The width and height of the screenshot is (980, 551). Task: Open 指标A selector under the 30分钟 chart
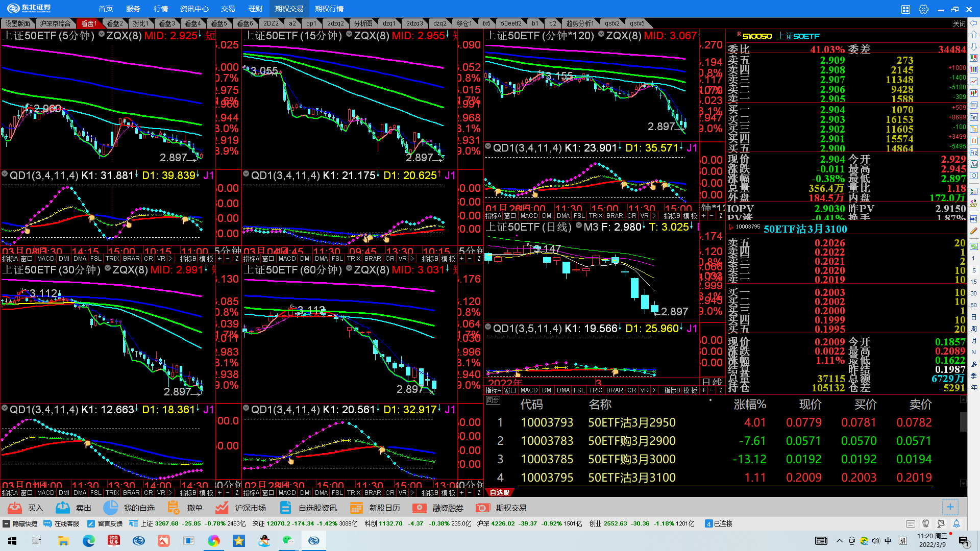(10, 493)
